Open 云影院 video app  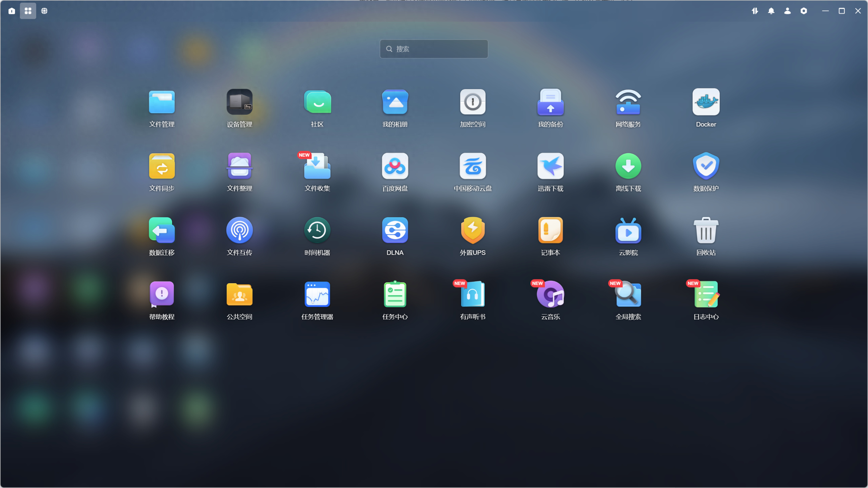click(628, 230)
